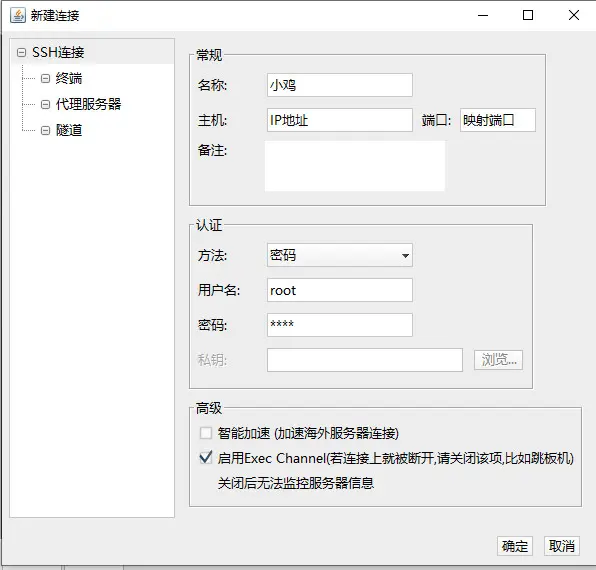
Task: Close the 新建连接 dialog
Action: pyautogui.click(x=574, y=16)
